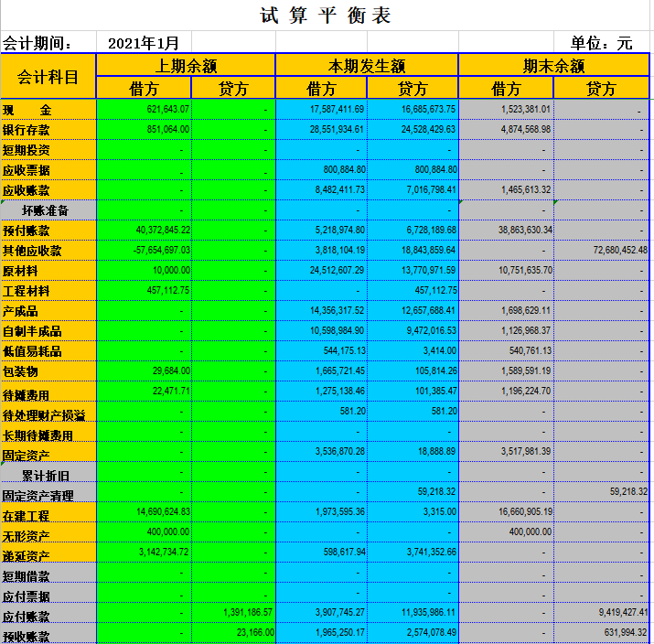Select the 原材料 row label
Viewport: 654px width, 644px height.
pos(48,271)
